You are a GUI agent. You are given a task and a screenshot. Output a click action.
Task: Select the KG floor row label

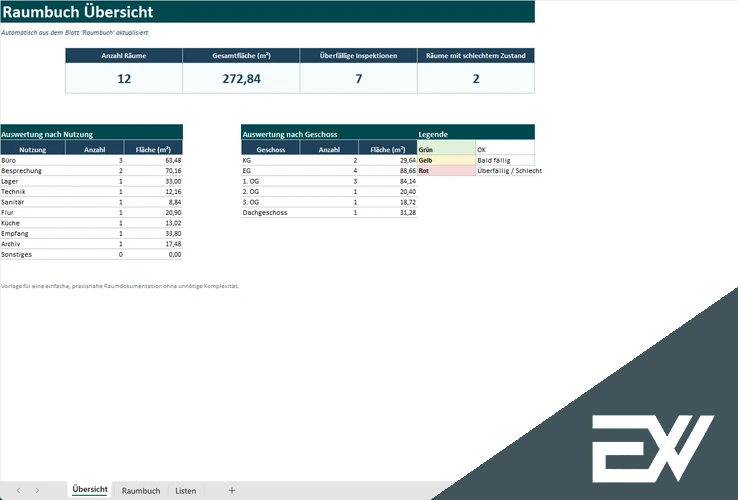pyautogui.click(x=271, y=160)
